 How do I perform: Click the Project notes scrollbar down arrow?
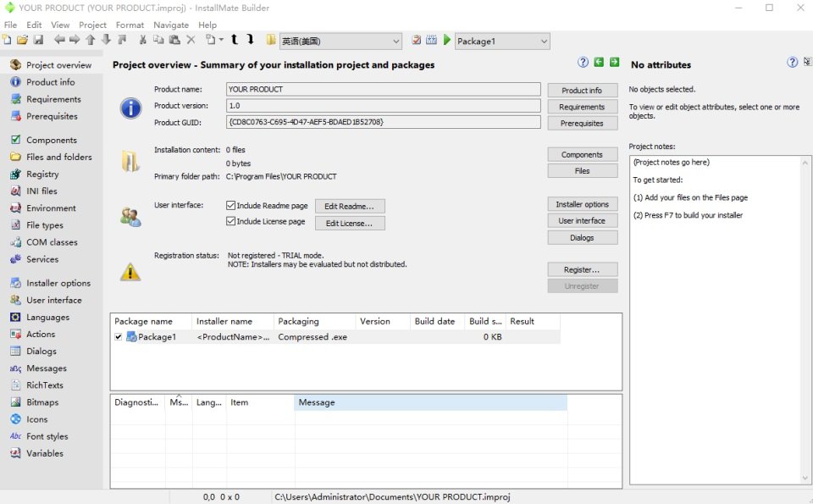805,478
